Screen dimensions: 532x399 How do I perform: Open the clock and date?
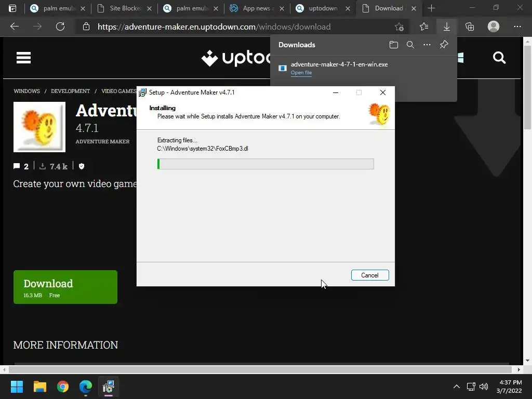pos(509,387)
